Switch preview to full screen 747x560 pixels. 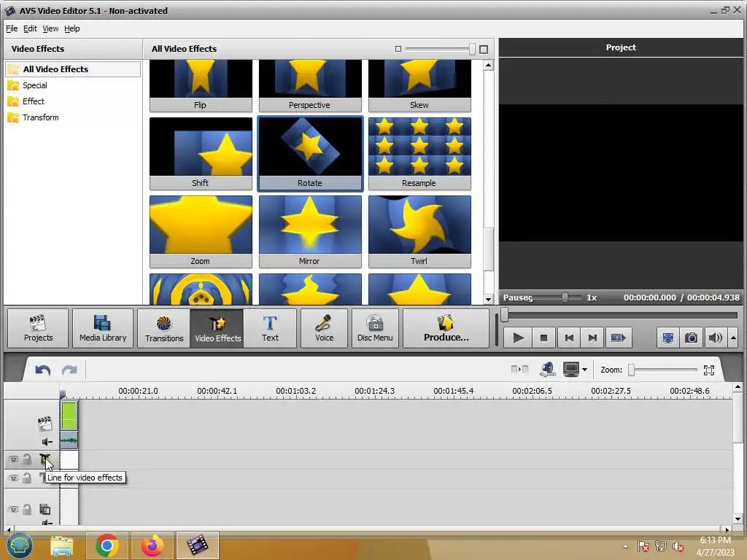pyautogui.click(x=668, y=338)
